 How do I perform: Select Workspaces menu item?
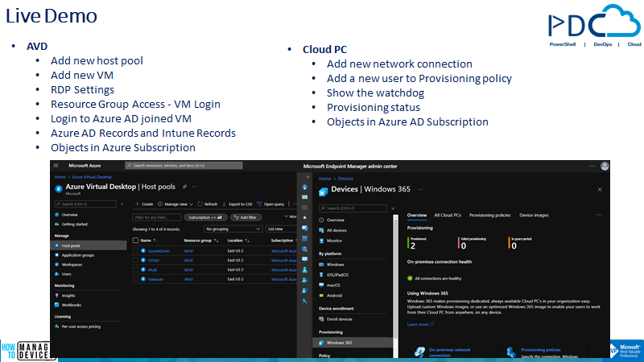point(72,265)
